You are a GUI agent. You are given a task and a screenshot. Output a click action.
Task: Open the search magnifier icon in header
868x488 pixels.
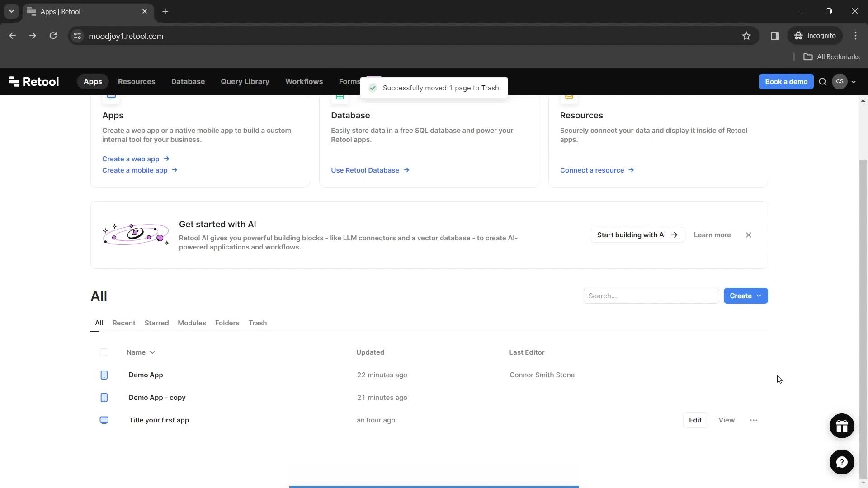823,82
